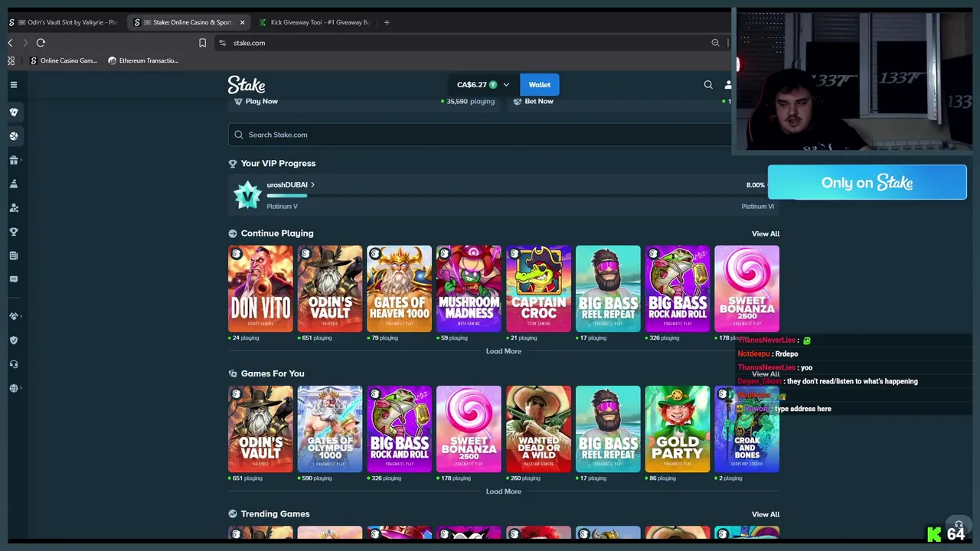The height and width of the screenshot is (551, 980).
Task: Go back with the browser back arrow
Action: (x=10, y=43)
